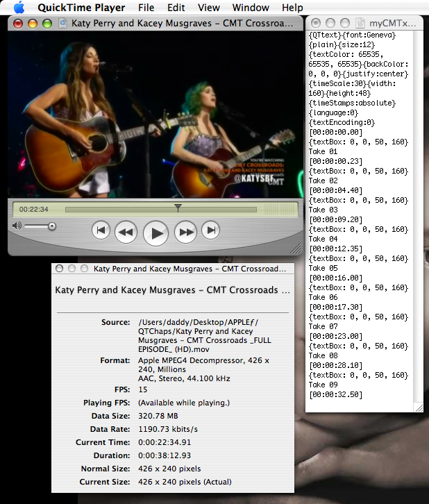
Task: Open the Help menu
Action: point(292,8)
